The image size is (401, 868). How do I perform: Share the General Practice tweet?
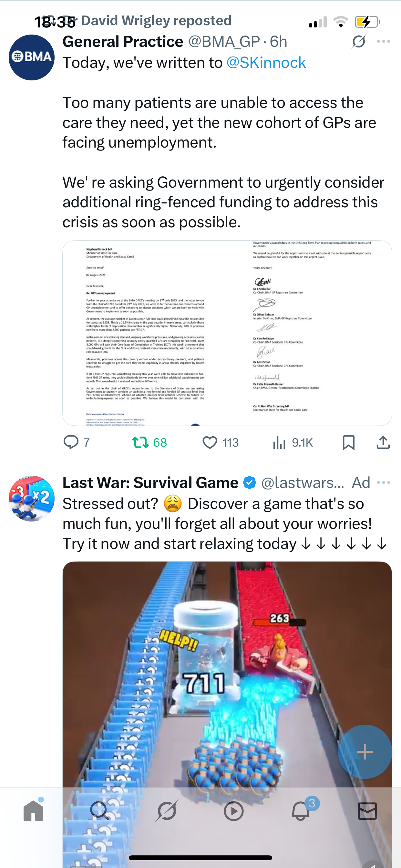point(383,442)
